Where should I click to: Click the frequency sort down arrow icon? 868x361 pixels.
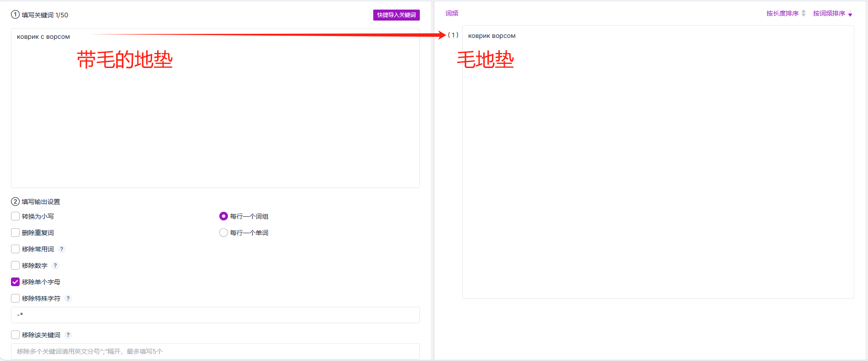850,15
